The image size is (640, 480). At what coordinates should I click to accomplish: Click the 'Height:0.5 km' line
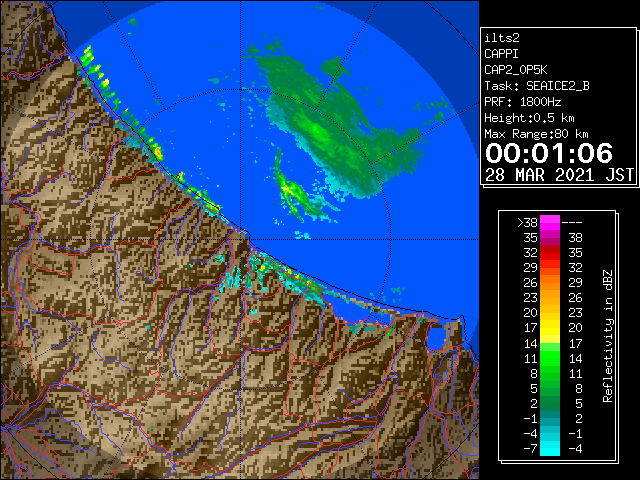point(529,118)
